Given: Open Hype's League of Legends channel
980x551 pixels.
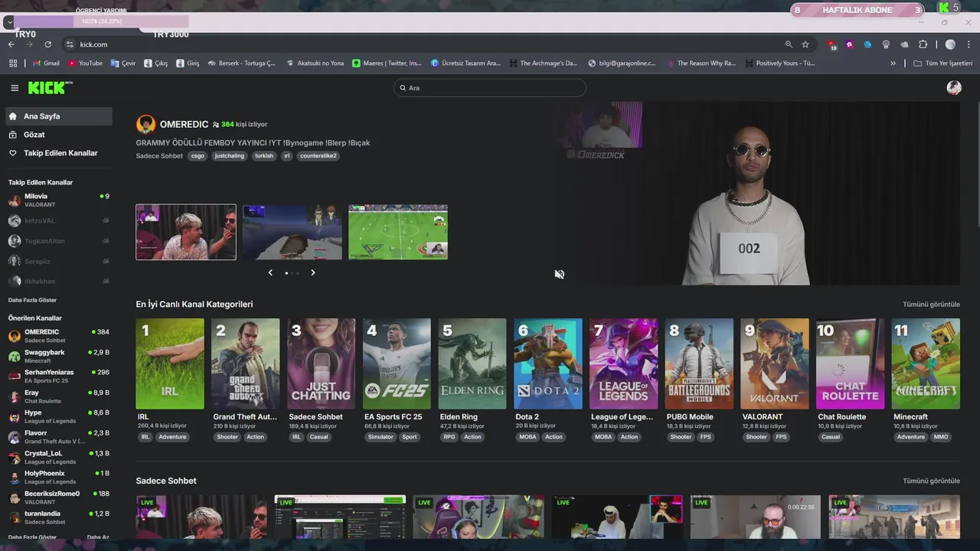Looking at the screenshot, I should (59, 416).
